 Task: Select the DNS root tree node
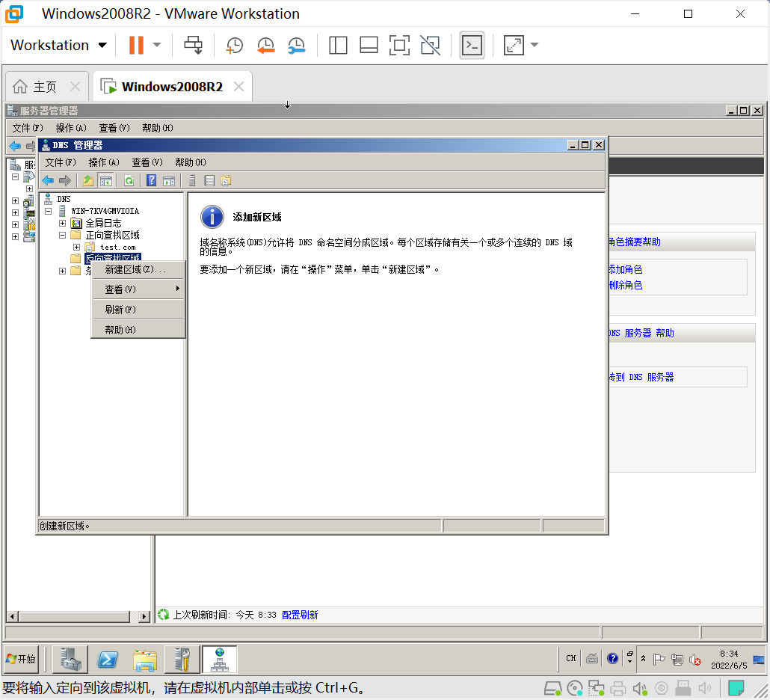[x=64, y=199]
